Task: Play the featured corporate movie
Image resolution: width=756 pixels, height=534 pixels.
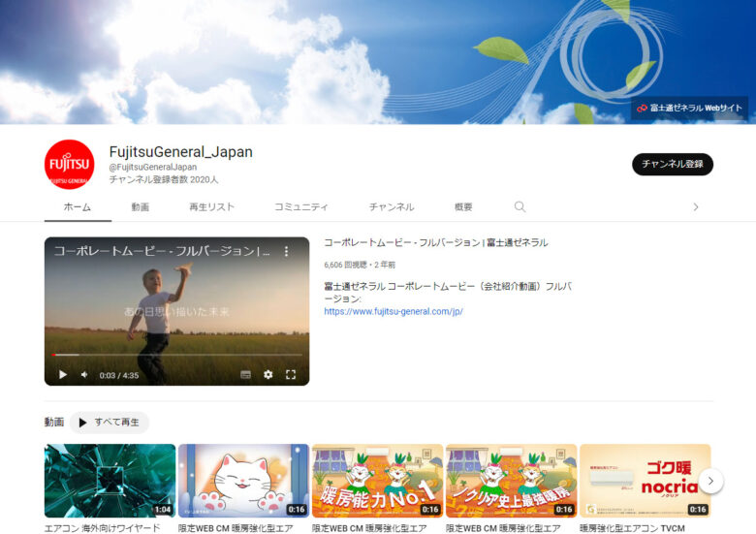Action: click(x=63, y=374)
